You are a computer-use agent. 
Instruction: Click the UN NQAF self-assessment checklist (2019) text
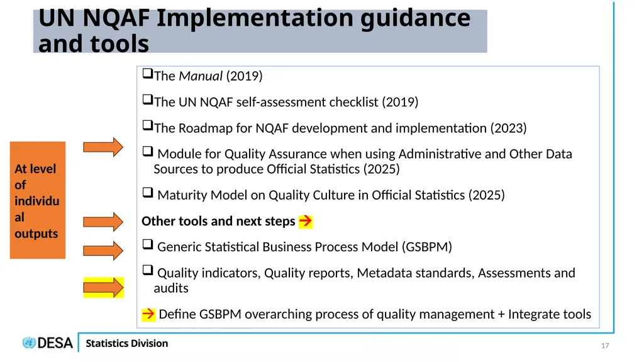coord(286,102)
